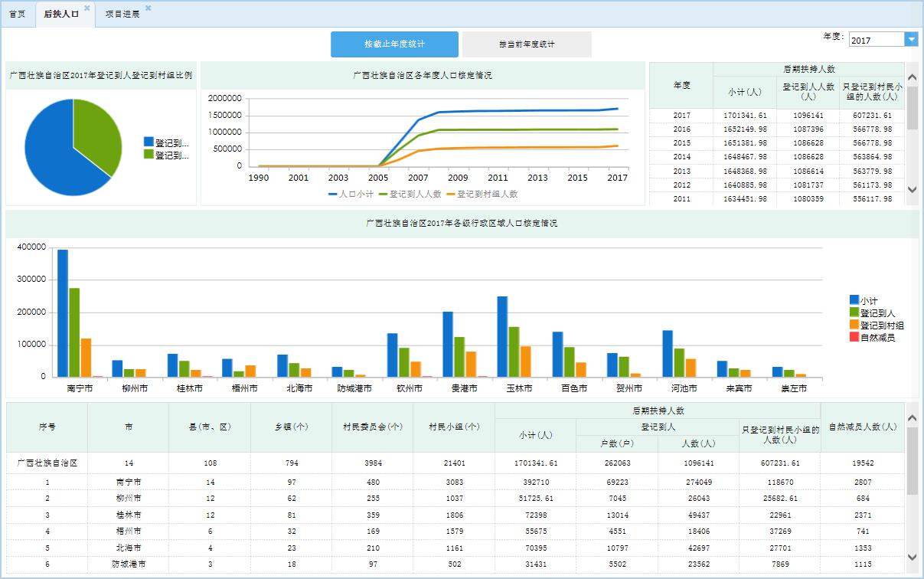The width and height of the screenshot is (924, 579).
Task: Click up arrow of city table scrollbar
Action: (912, 417)
